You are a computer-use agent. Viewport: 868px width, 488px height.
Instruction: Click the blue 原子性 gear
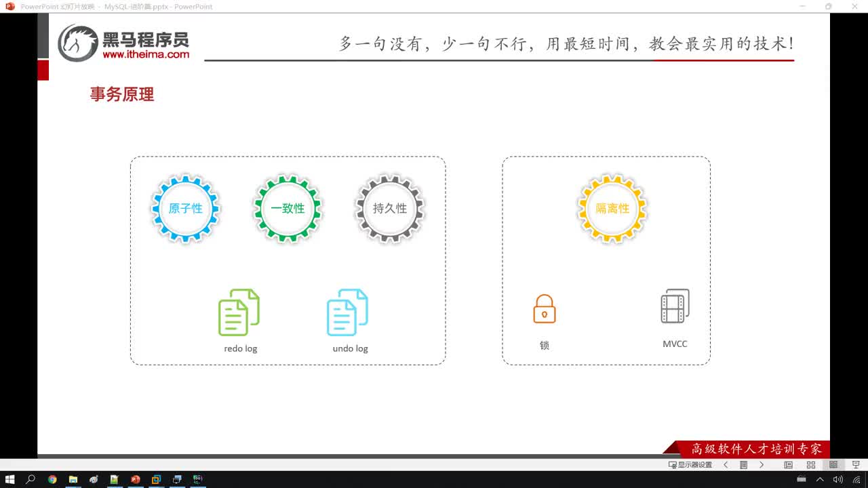185,208
